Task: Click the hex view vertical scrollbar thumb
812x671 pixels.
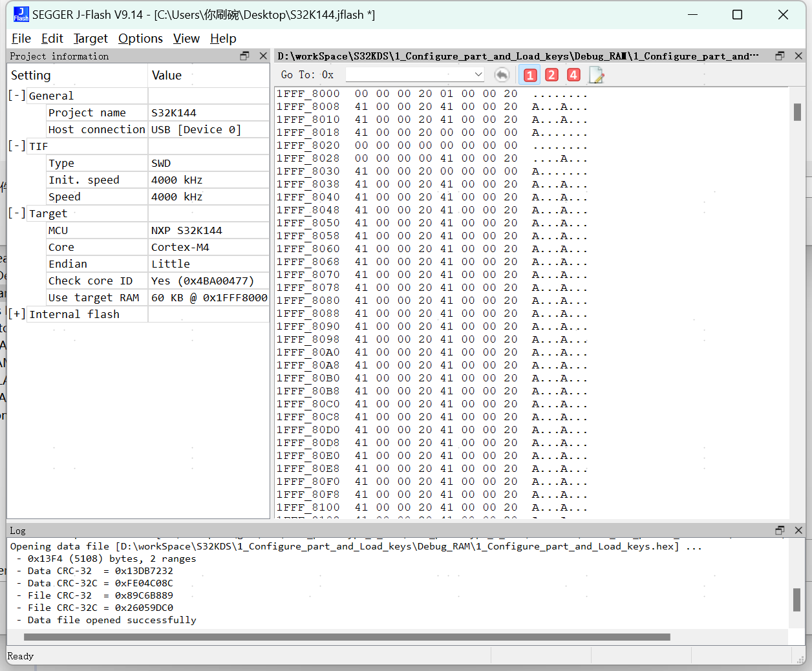Action: pyautogui.click(x=797, y=112)
